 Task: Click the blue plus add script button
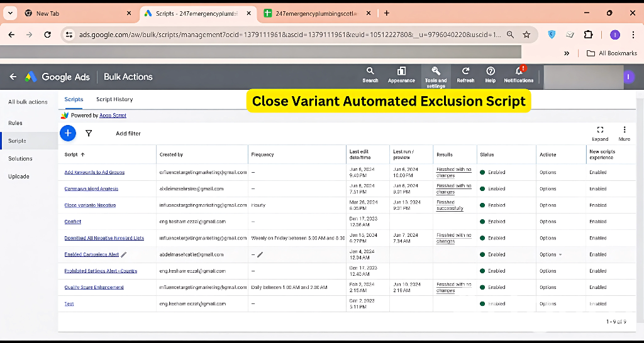[x=68, y=133]
